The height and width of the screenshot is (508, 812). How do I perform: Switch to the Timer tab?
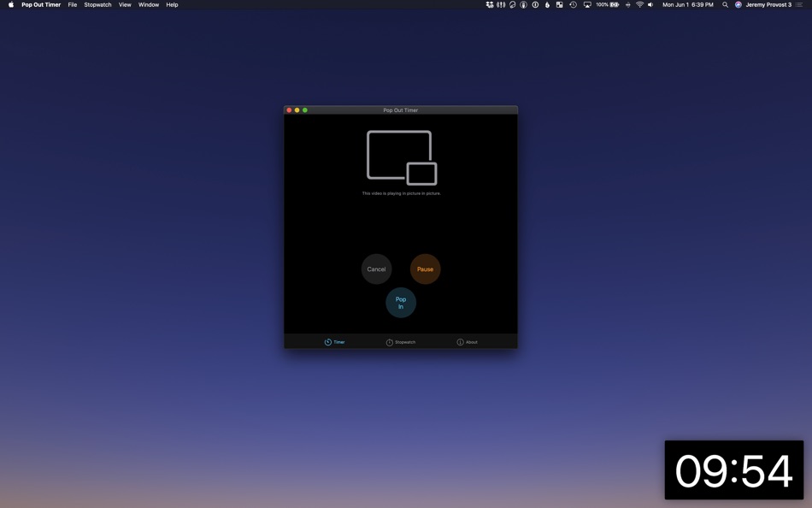(x=334, y=342)
